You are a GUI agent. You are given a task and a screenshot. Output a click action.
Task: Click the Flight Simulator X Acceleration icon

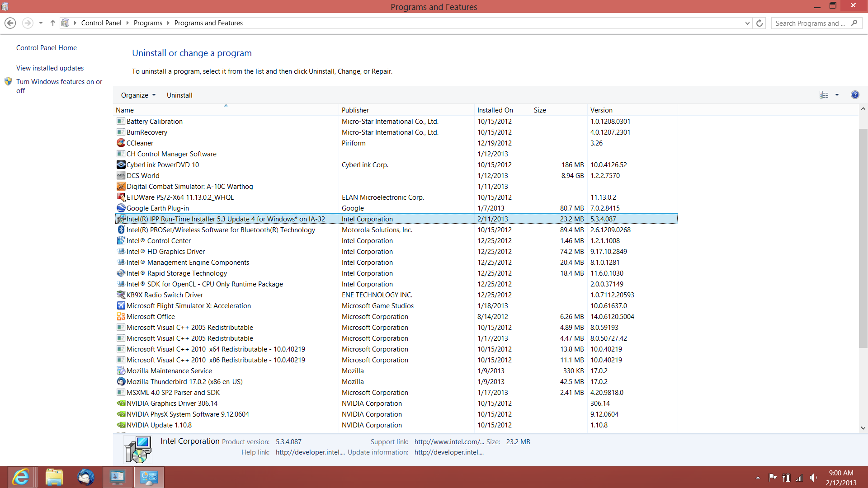pyautogui.click(x=121, y=305)
